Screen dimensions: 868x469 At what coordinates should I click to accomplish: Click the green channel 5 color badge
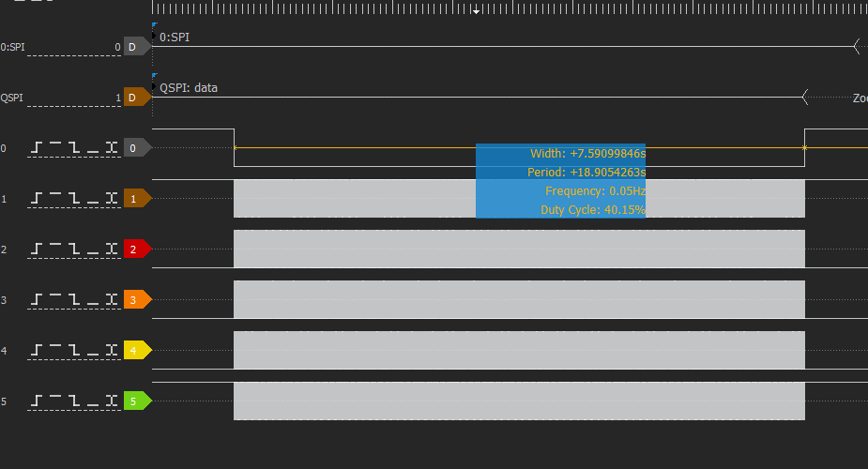point(137,401)
